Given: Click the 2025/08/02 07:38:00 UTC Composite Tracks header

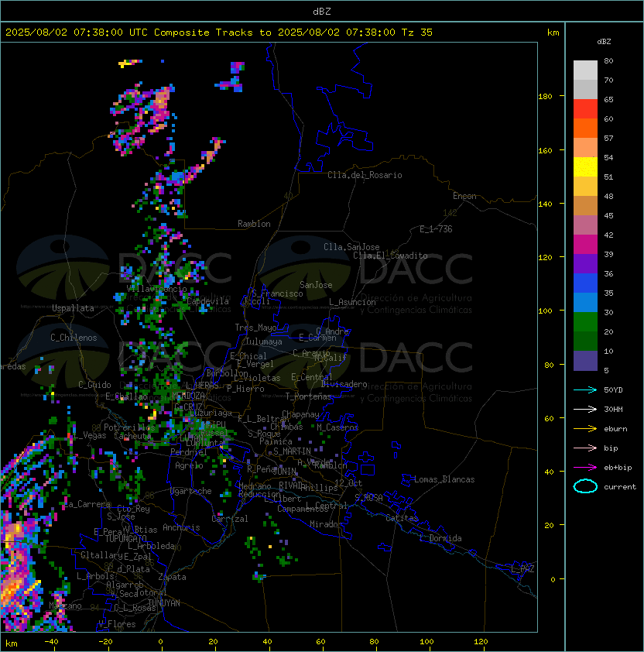Looking at the screenshot, I should point(219,33).
